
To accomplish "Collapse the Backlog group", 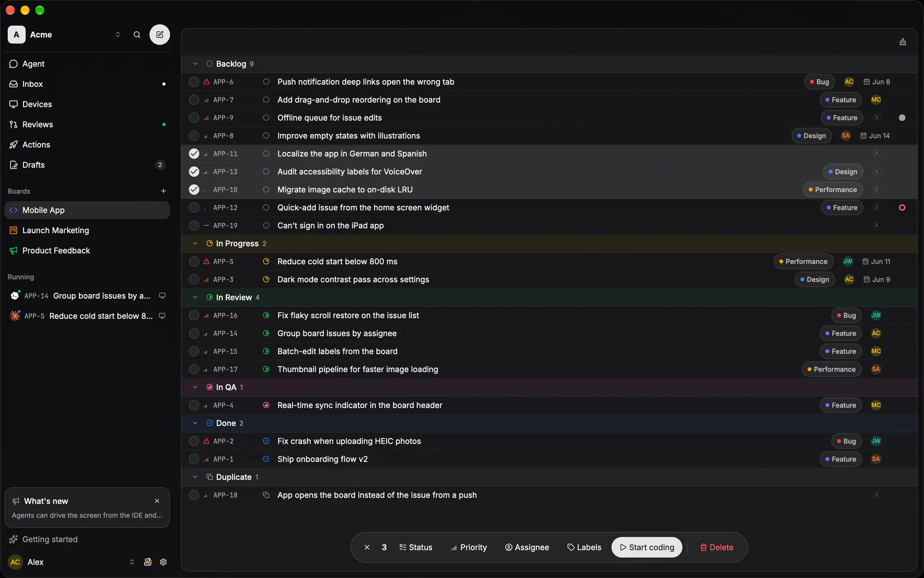I will 195,64.
